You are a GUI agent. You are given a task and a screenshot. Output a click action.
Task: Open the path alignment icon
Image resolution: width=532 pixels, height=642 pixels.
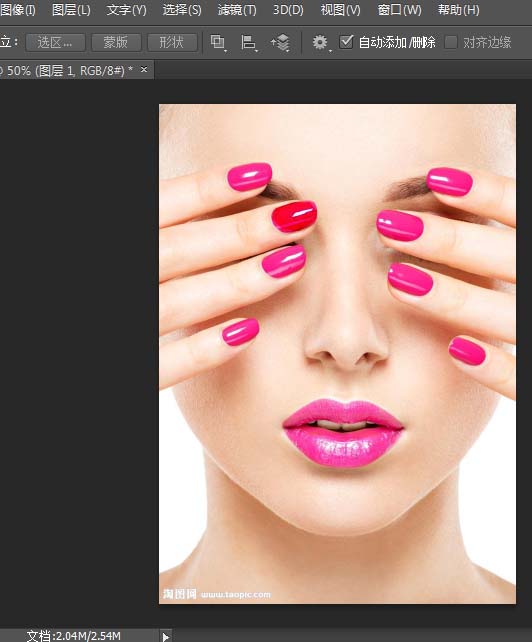(249, 43)
